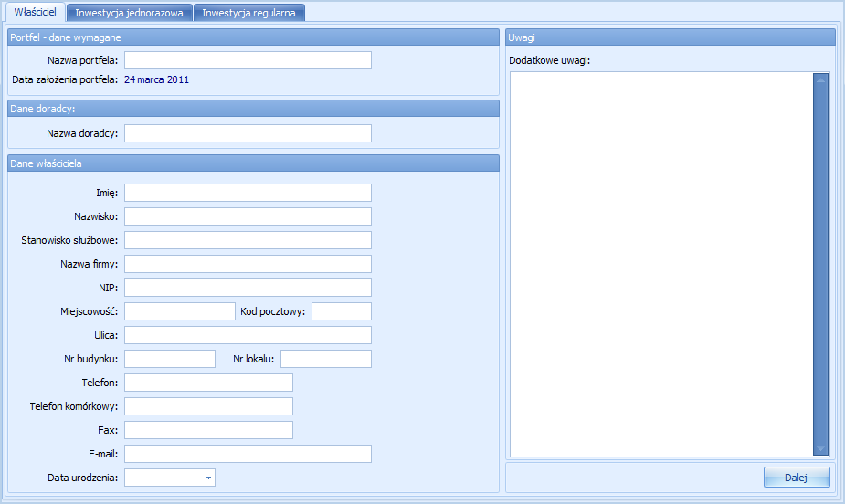The image size is (845, 504).
Task: Focus the Fax input field
Action: point(208,430)
